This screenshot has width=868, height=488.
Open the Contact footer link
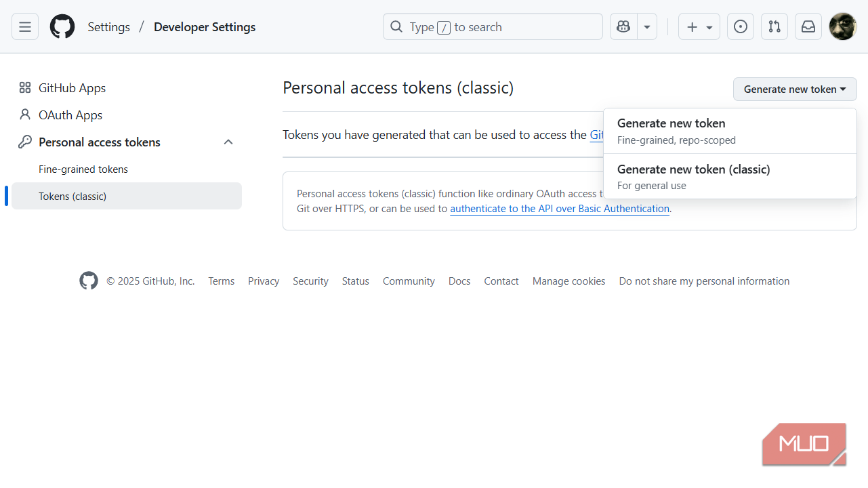tap(501, 281)
